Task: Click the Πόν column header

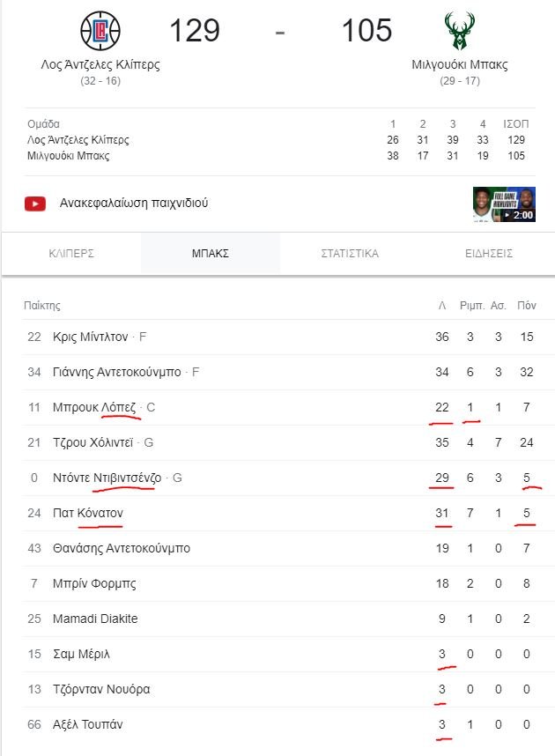Action: [x=527, y=305]
